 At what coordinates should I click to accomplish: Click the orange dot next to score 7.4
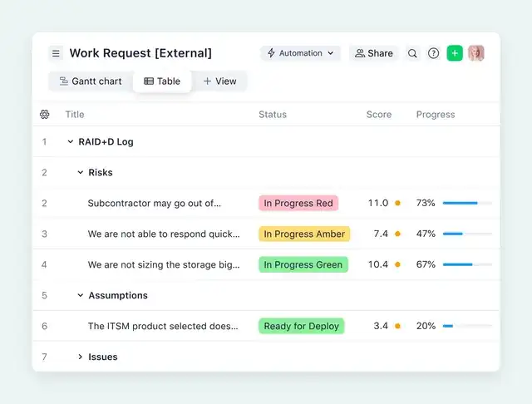pos(397,234)
